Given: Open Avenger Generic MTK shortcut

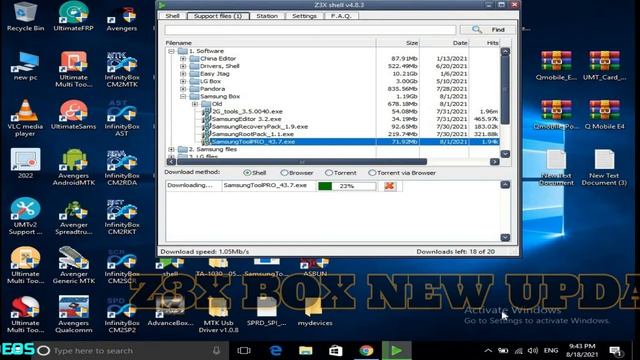Looking at the screenshot, I should (x=73, y=266).
